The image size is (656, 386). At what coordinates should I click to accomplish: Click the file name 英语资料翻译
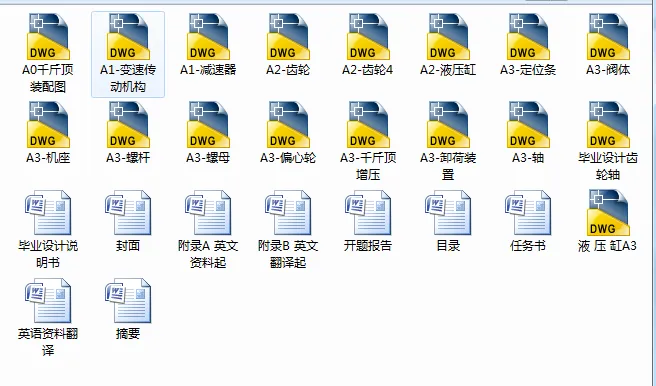pos(48,342)
